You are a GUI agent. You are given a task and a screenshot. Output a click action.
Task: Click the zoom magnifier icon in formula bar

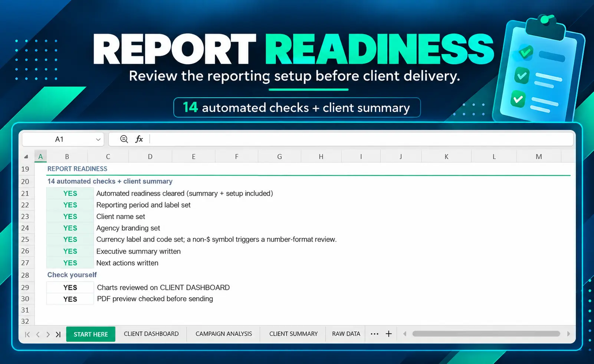pyautogui.click(x=124, y=139)
